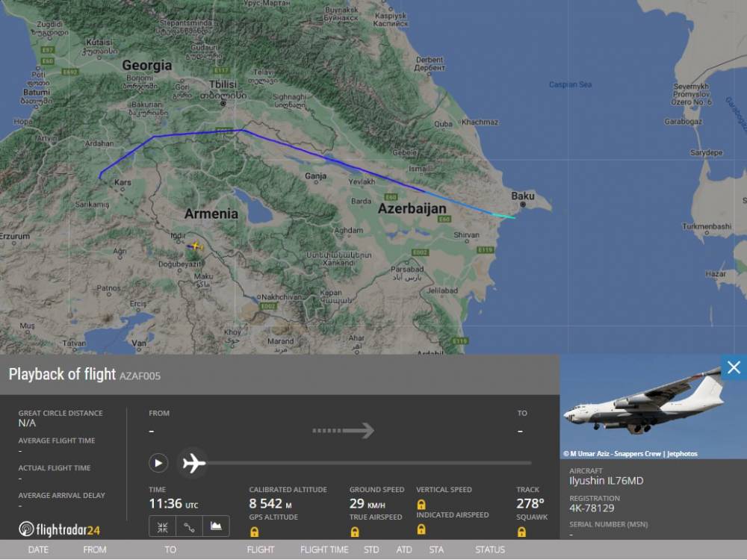Click the Squawk lock icon
This screenshot has width=747, height=560.
pyautogui.click(x=521, y=532)
